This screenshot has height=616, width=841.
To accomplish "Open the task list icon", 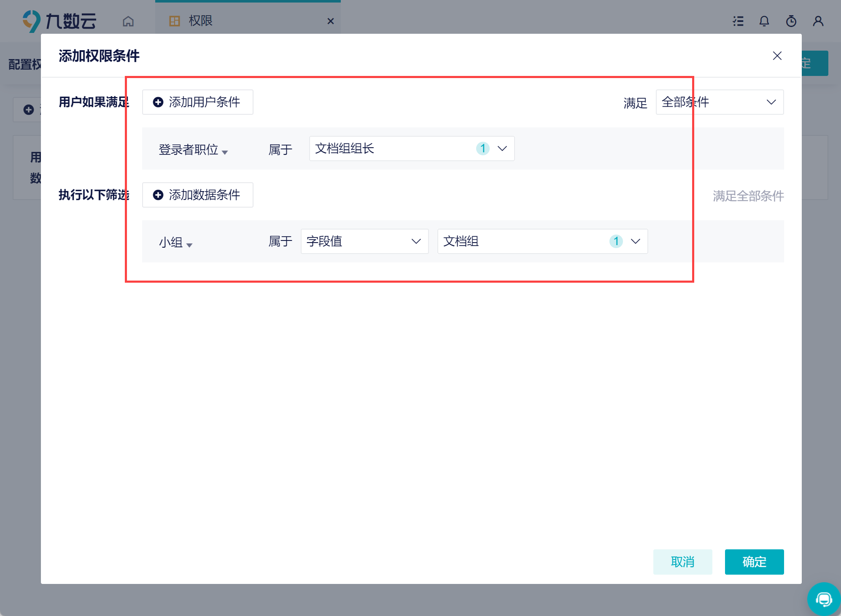I will [738, 21].
